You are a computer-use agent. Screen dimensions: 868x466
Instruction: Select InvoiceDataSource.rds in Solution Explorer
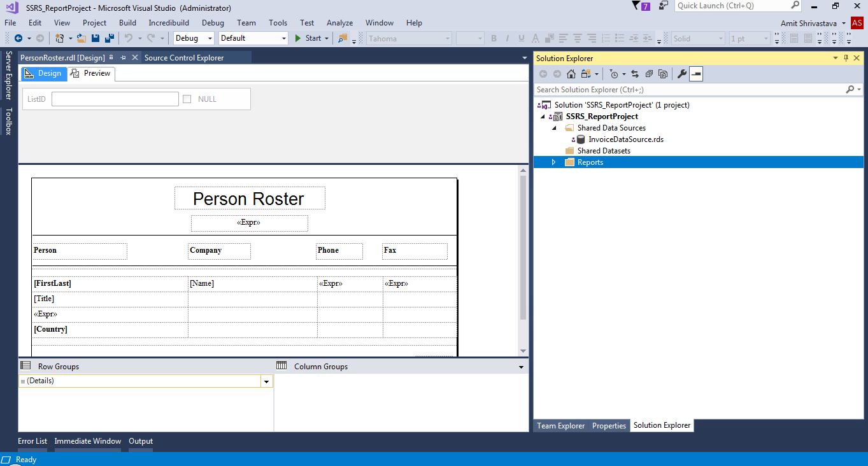626,139
